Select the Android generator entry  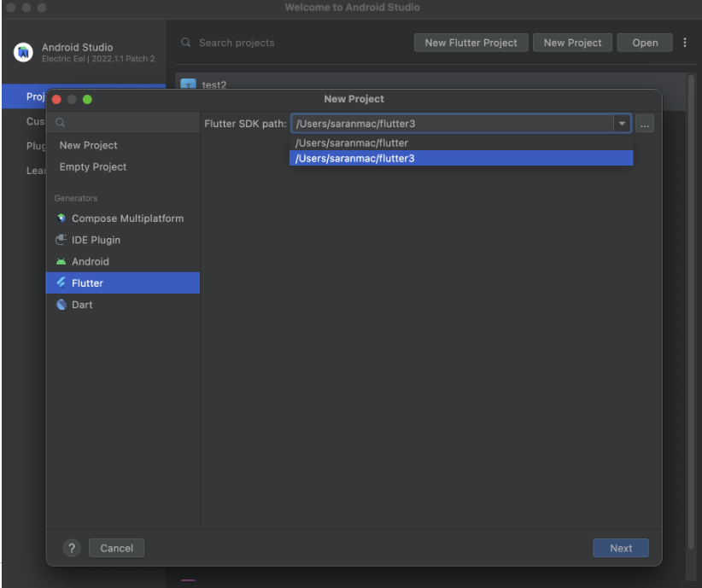coord(123,262)
